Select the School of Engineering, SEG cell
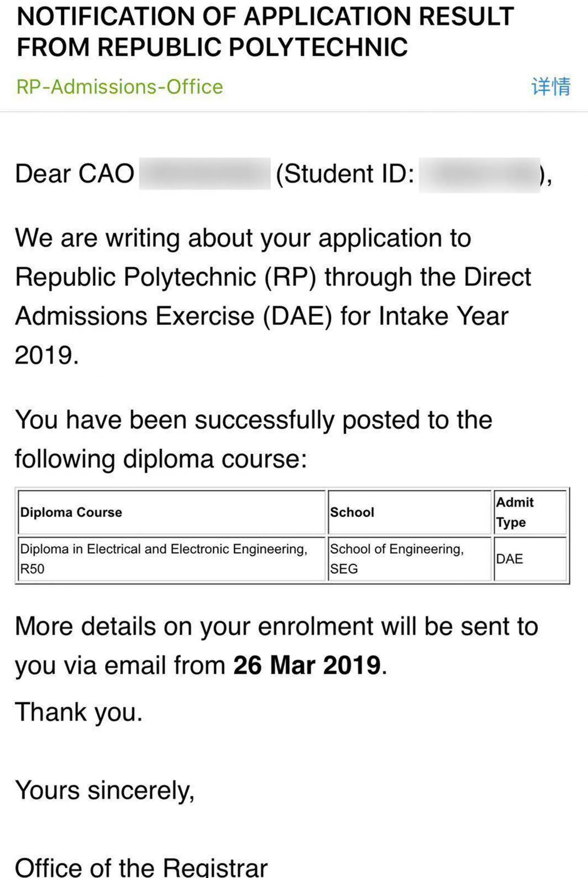The height and width of the screenshot is (878, 588). (x=409, y=559)
